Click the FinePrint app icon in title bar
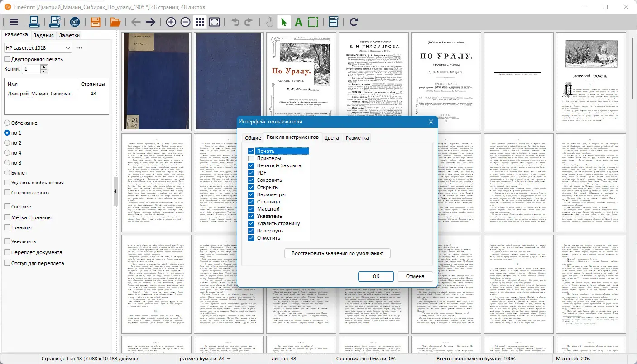This screenshot has width=637, height=364. click(7, 7)
